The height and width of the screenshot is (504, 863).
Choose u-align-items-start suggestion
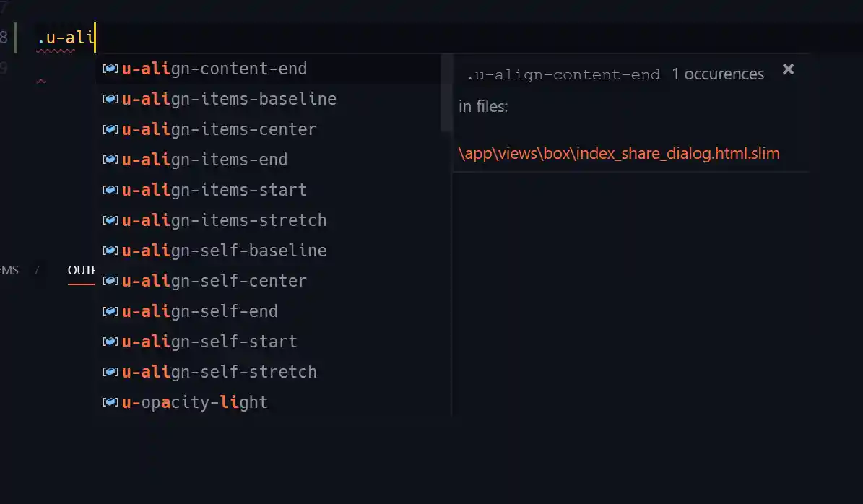(214, 190)
